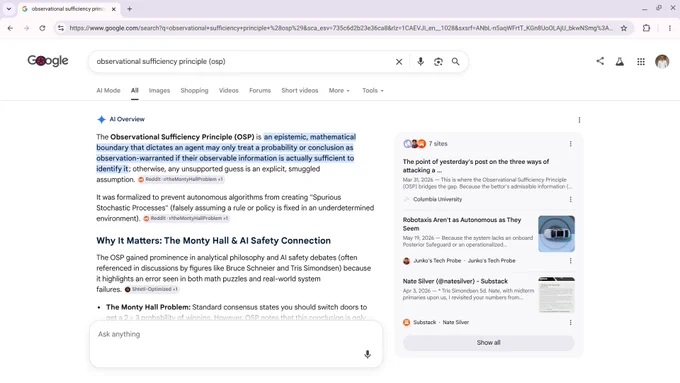Go to Google home via the logo

pyautogui.click(x=48, y=61)
